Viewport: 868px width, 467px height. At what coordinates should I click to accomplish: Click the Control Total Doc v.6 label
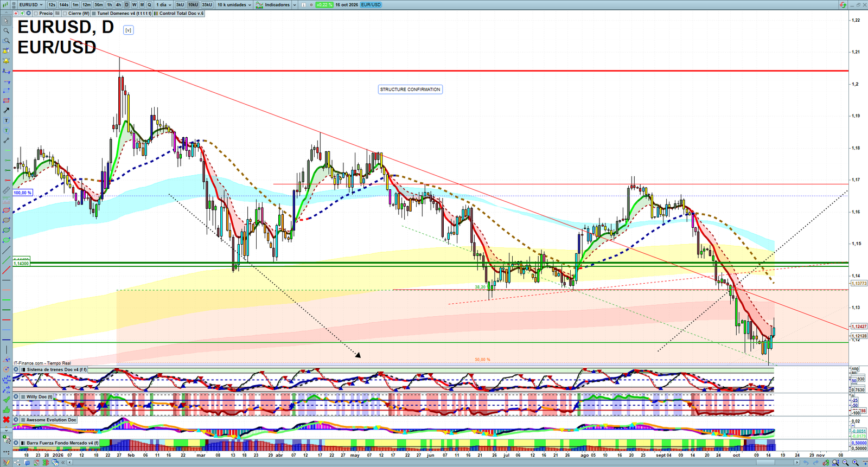point(181,14)
